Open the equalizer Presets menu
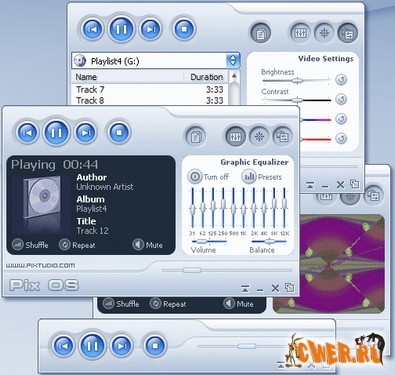 pos(262,176)
